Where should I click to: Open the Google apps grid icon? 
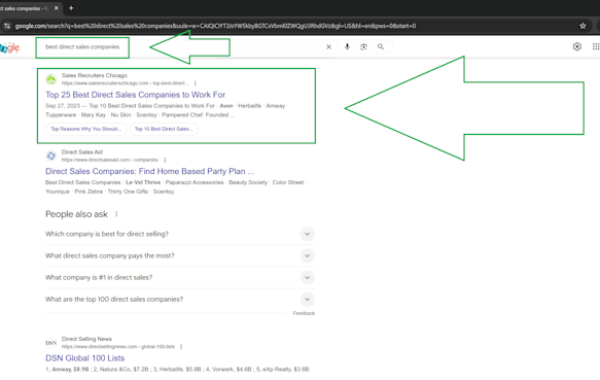click(x=596, y=47)
